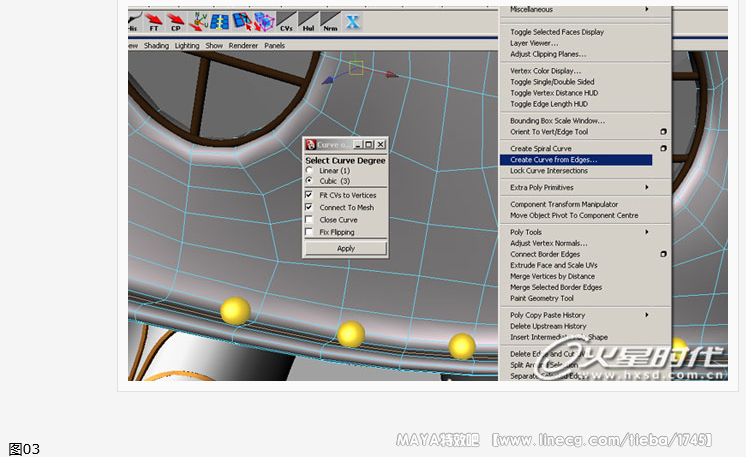Select the leftmost yellow sphere in viewport
Image resolution: width=746 pixels, height=457 pixels.
tap(236, 311)
